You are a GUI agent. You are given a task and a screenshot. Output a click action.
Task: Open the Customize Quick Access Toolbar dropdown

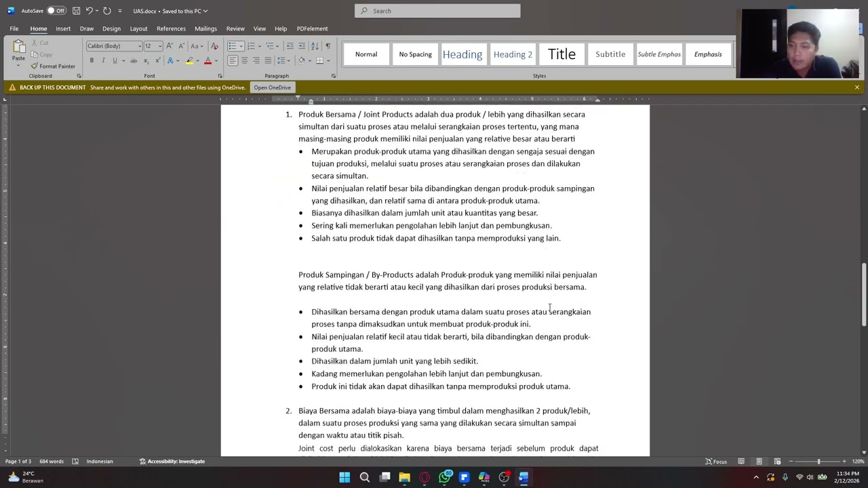120,11
